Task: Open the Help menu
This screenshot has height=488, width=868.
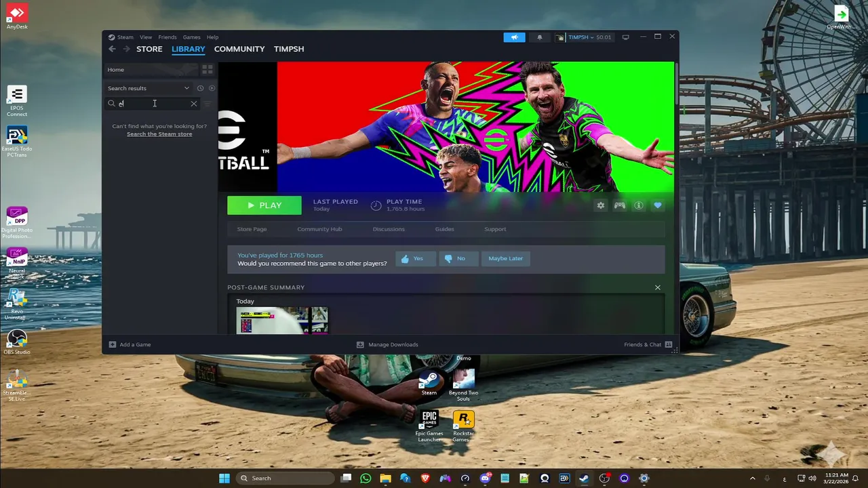Action: (212, 37)
